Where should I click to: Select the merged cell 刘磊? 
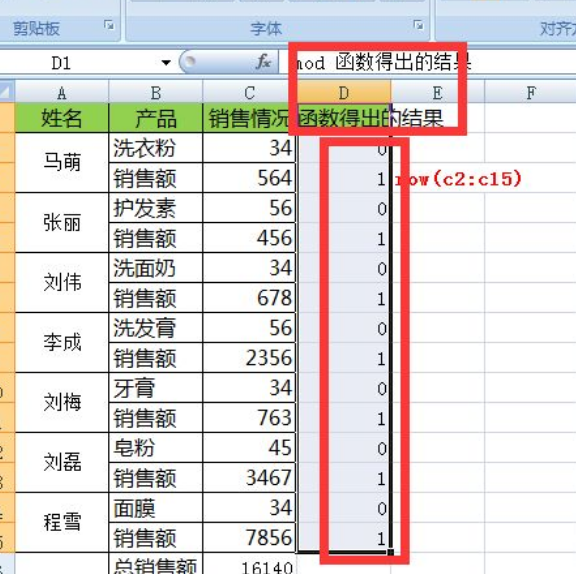pos(62,462)
